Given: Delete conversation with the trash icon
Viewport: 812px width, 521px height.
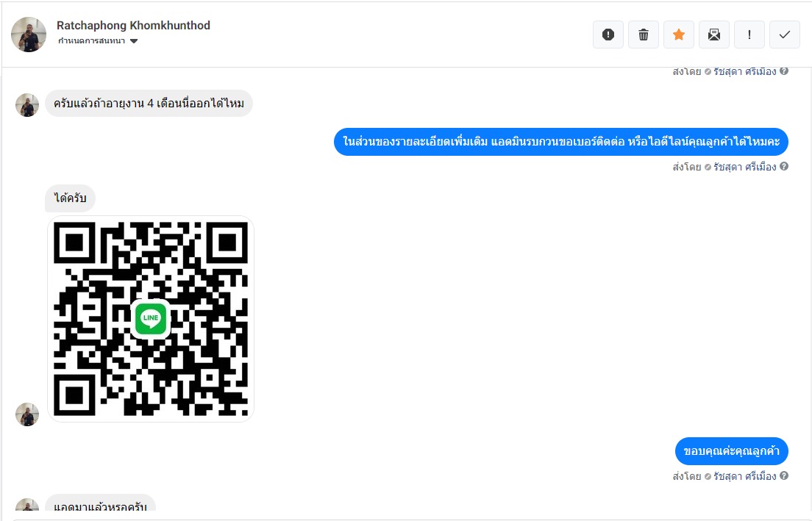Looking at the screenshot, I should tap(643, 35).
